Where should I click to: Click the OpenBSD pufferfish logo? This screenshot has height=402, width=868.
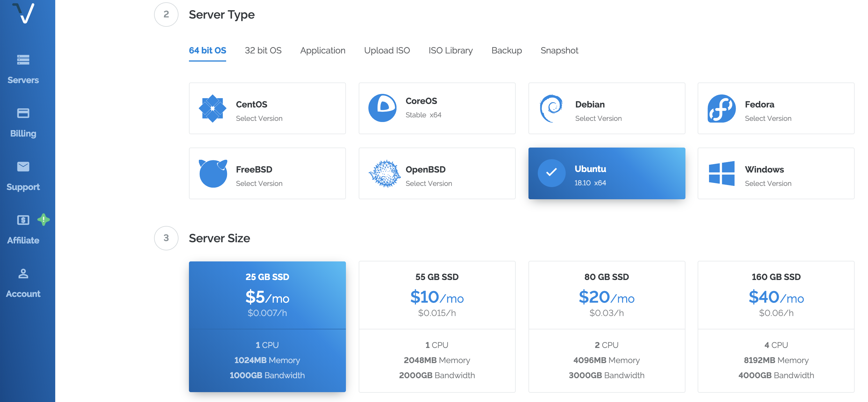click(x=385, y=173)
